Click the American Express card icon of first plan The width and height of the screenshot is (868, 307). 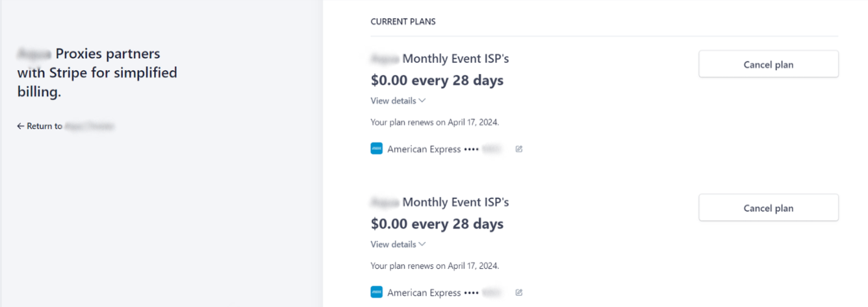(x=377, y=149)
